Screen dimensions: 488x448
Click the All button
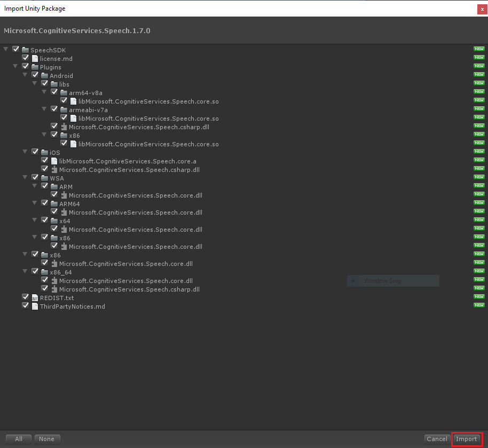(x=19, y=439)
